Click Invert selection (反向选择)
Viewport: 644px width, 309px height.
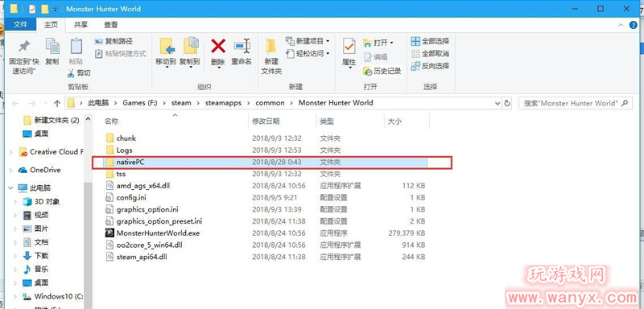pyautogui.click(x=430, y=66)
